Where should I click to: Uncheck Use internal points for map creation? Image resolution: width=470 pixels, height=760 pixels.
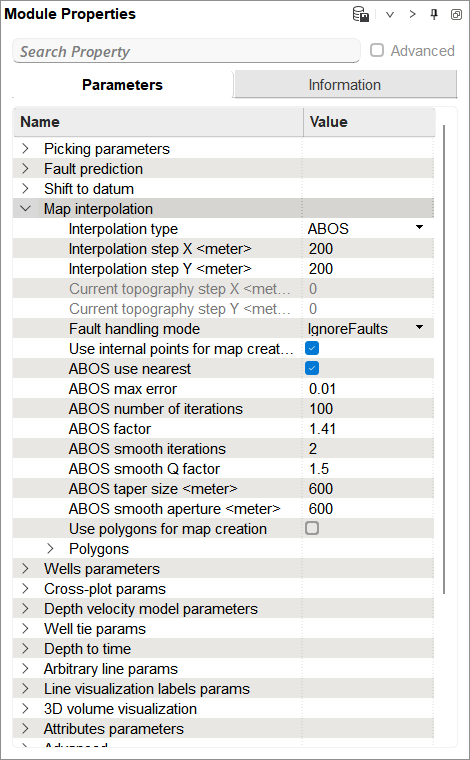[312, 348]
